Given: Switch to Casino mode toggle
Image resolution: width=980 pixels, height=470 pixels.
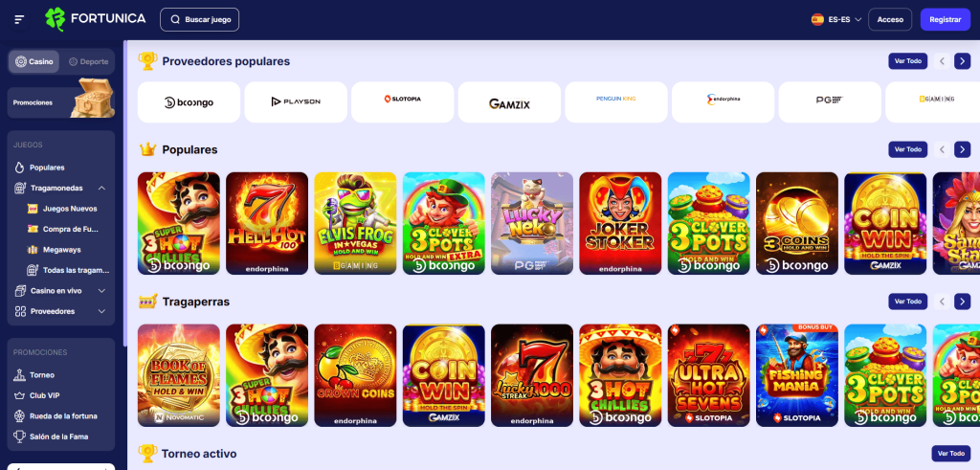Looking at the screenshot, I should pos(35,61).
